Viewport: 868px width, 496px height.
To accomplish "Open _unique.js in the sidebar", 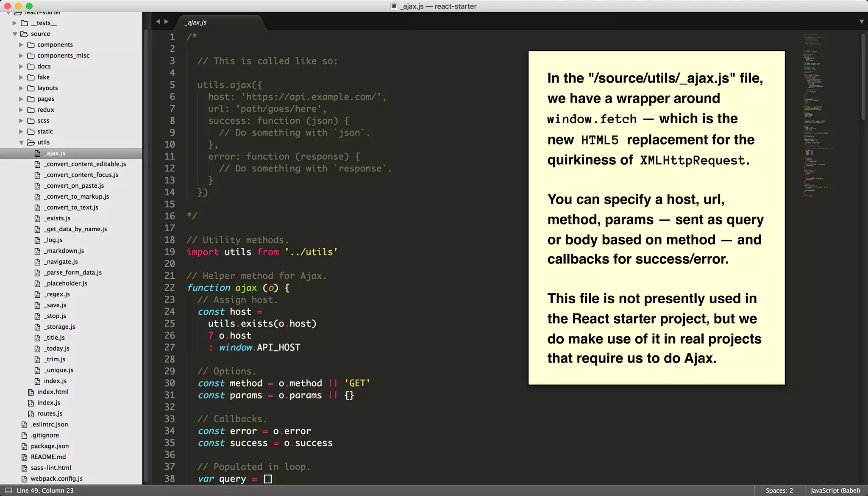I will (59, 370).
